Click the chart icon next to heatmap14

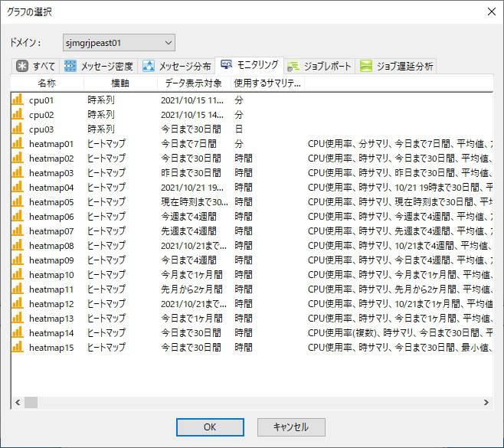pyautogui.click(x=18, y=332)
